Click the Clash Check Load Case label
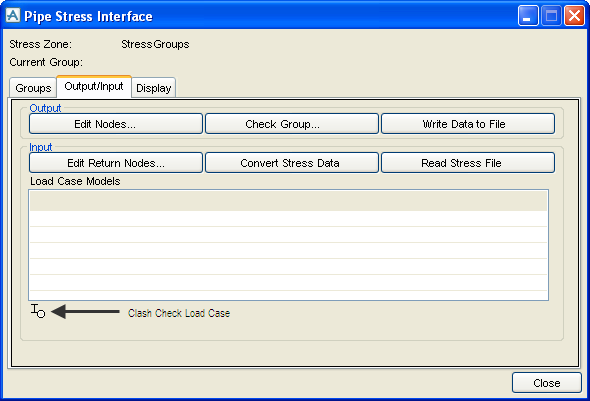The width and height of the screenshot is (590, 401). 179,313
